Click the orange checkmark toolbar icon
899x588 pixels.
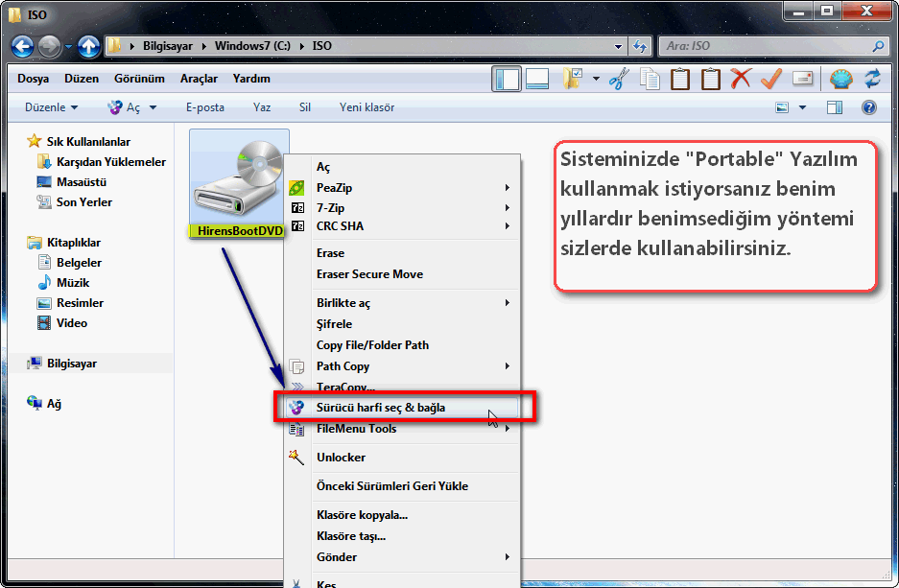pyautogui.click(x=771, y=79)
